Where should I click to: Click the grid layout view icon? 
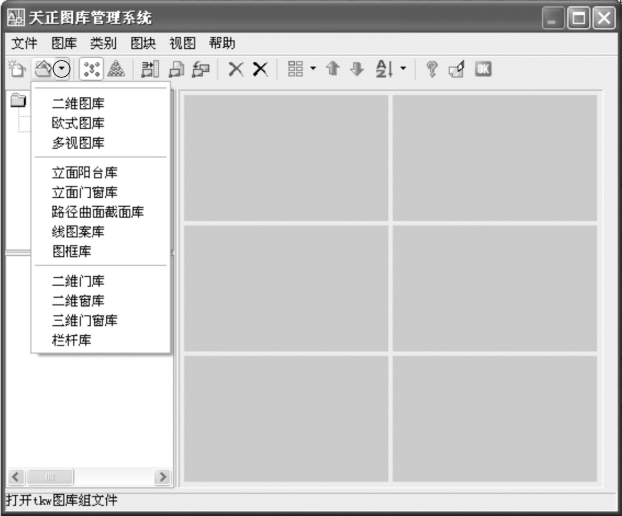[296, 69]
